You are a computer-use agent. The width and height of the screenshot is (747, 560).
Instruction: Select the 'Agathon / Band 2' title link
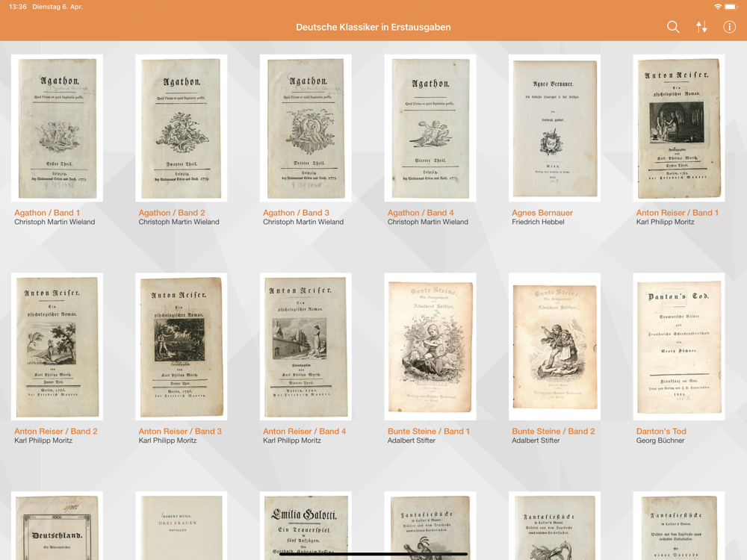tap(172, 213)
